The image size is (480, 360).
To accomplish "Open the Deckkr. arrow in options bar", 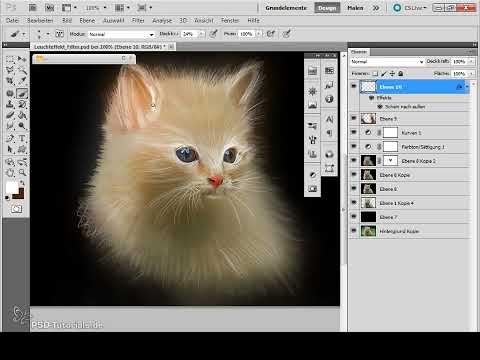I will tap(201, 34).
